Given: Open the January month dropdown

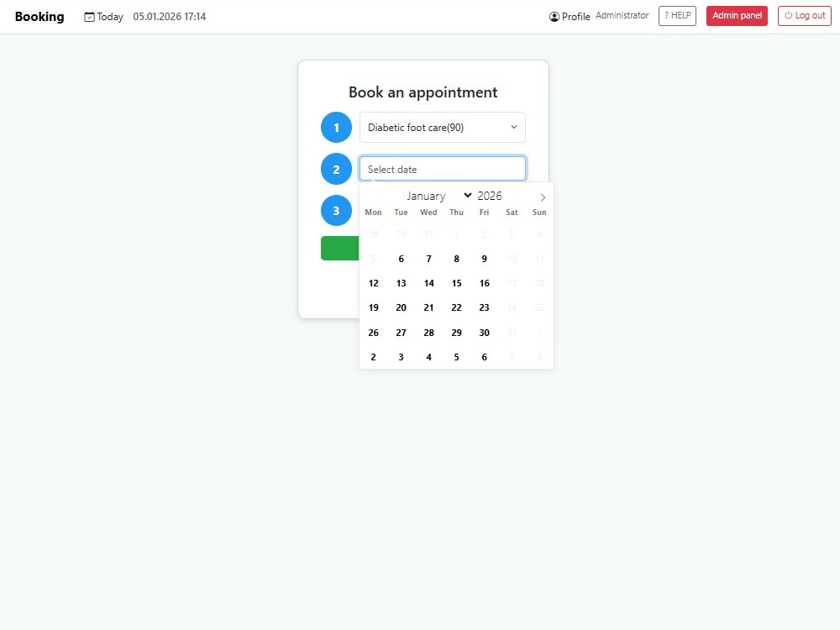Looking at the screenshot, I should point(438,196).
